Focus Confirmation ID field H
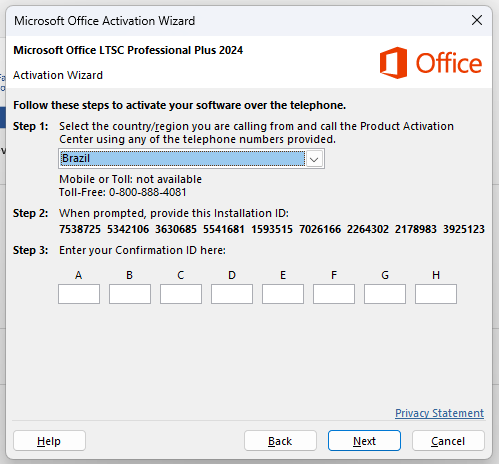Image resolution: width=499 pixels, height=464 pixels. (x=436, y=294)
